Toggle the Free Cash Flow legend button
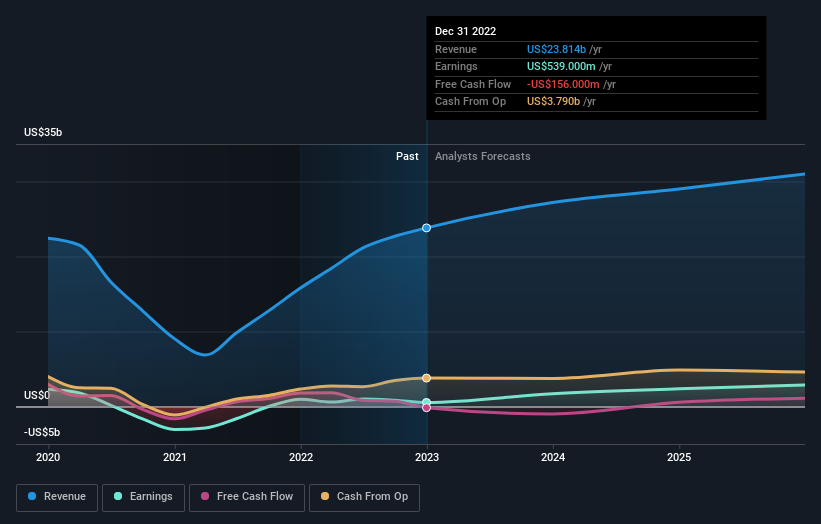Screen dimensions: 821x524 [x=247, y=497]
